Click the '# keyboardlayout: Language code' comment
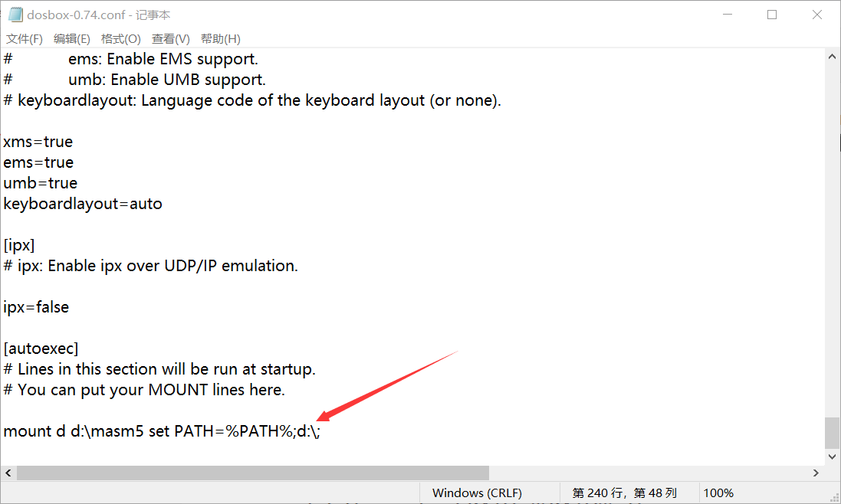 tap(252, 100)
